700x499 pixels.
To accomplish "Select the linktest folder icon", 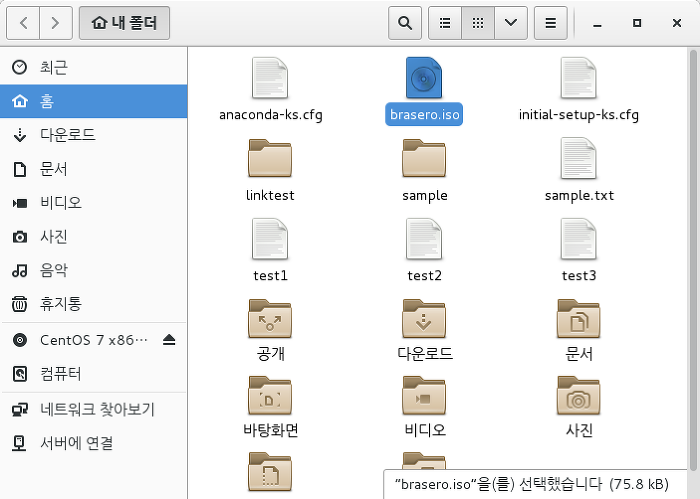I will 270,158.
